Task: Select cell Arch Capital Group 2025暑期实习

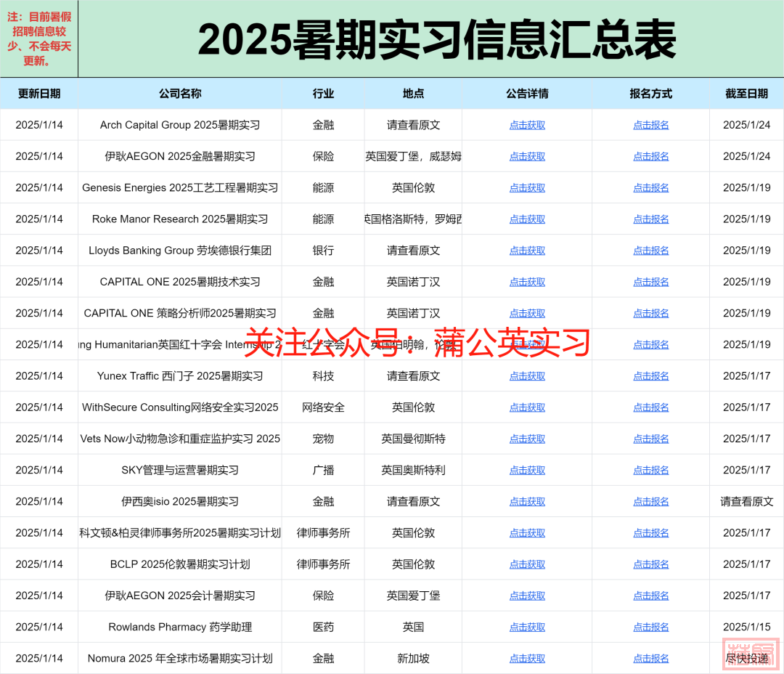Action: coord(180,125)
